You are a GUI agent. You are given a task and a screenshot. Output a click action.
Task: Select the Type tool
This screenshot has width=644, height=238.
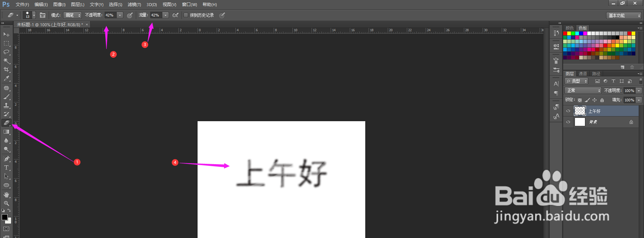point(6,168)
